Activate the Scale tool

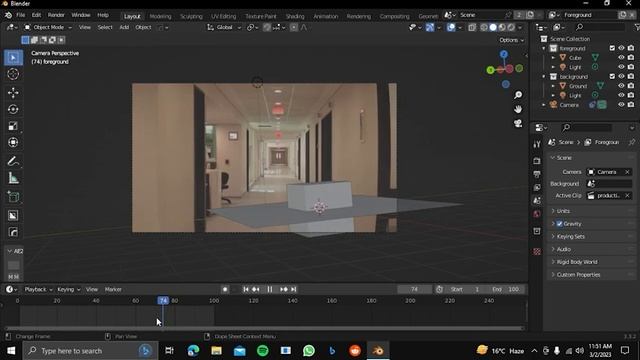click(13, 126)
